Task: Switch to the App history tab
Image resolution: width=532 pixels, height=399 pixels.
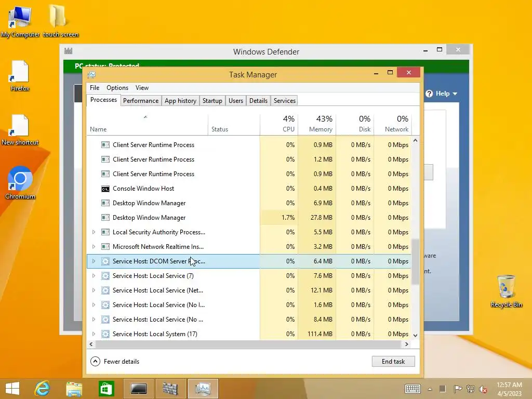Action: click(180, 101)
